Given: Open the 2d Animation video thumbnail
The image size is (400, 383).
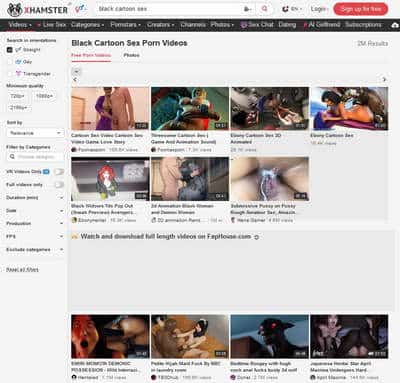Looking at the screenshot, I should coord(190,179).
